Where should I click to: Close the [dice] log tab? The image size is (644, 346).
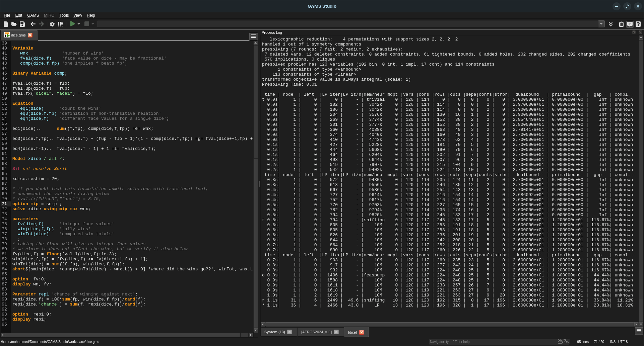(362, 332)
